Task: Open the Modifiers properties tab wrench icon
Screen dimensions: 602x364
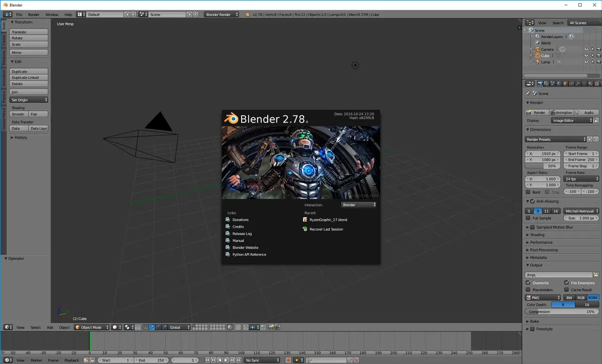Action: pyautogui.click(x=578, y=84)
